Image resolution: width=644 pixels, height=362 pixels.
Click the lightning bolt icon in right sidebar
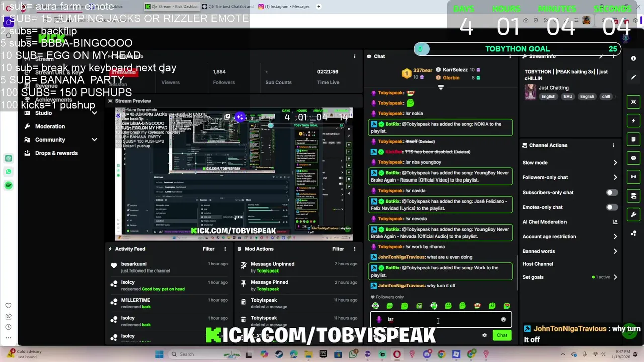(633, 121)
